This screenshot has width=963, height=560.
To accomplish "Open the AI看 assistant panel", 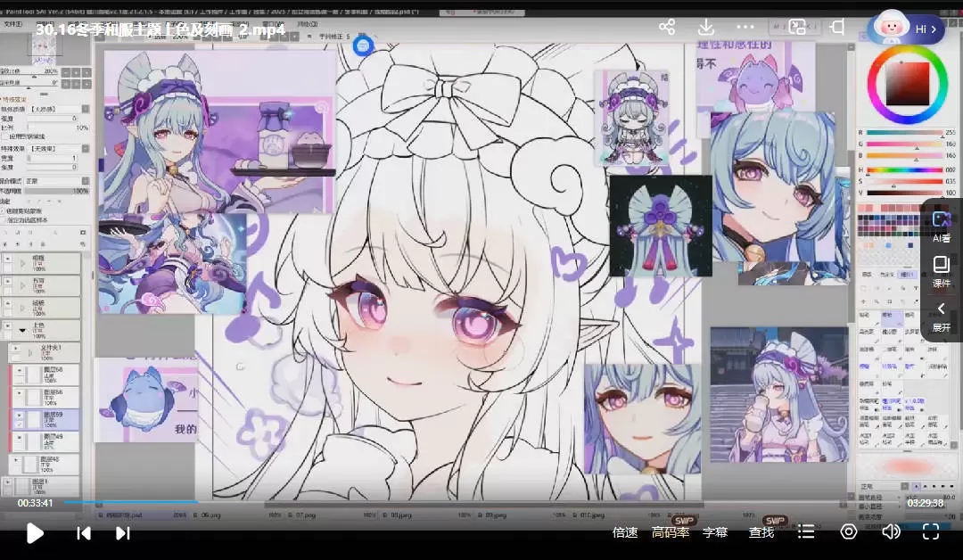I will click(941, 226).
